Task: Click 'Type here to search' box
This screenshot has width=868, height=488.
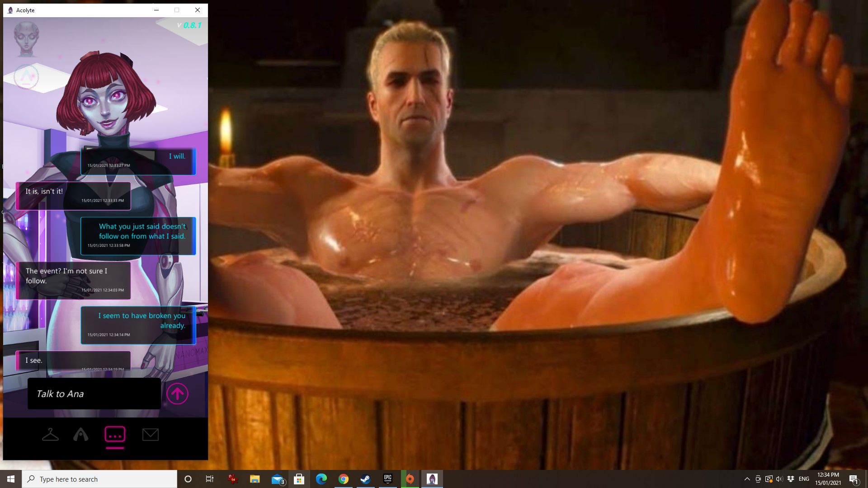Action: pos(99,479)
